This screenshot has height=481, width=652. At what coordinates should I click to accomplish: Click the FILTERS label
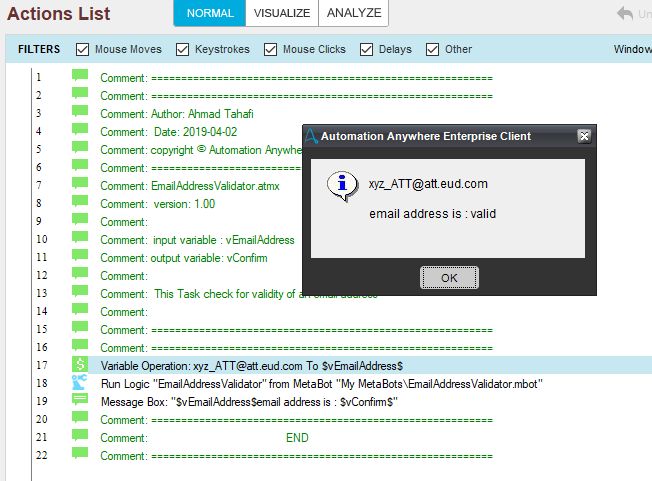pyautogui.click(x=39, y=49)
